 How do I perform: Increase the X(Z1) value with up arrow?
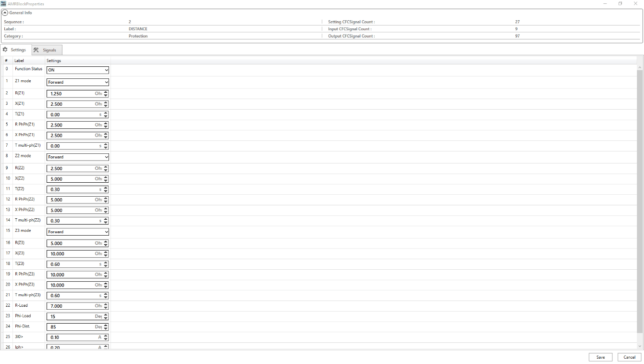point(106,102)
